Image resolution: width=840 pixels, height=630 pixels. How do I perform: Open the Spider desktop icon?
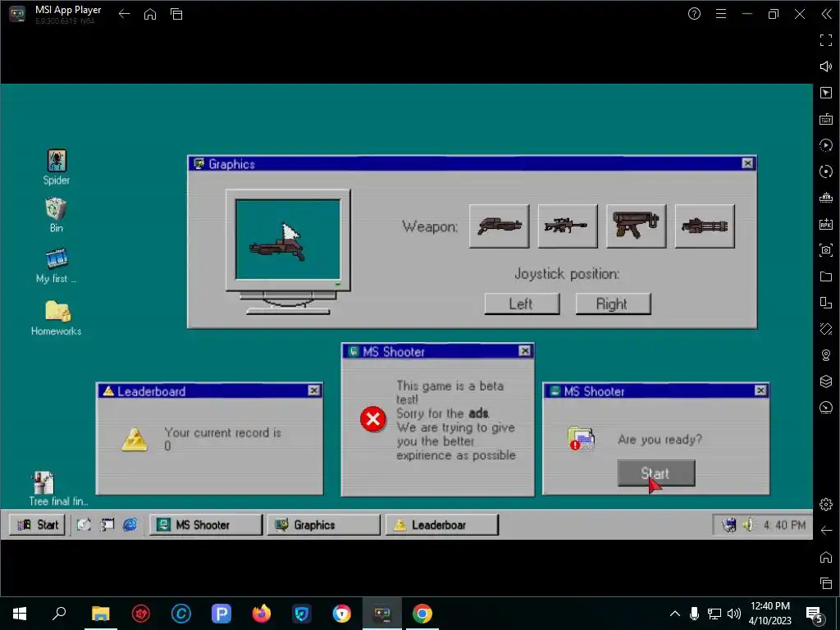pos(57,167)
